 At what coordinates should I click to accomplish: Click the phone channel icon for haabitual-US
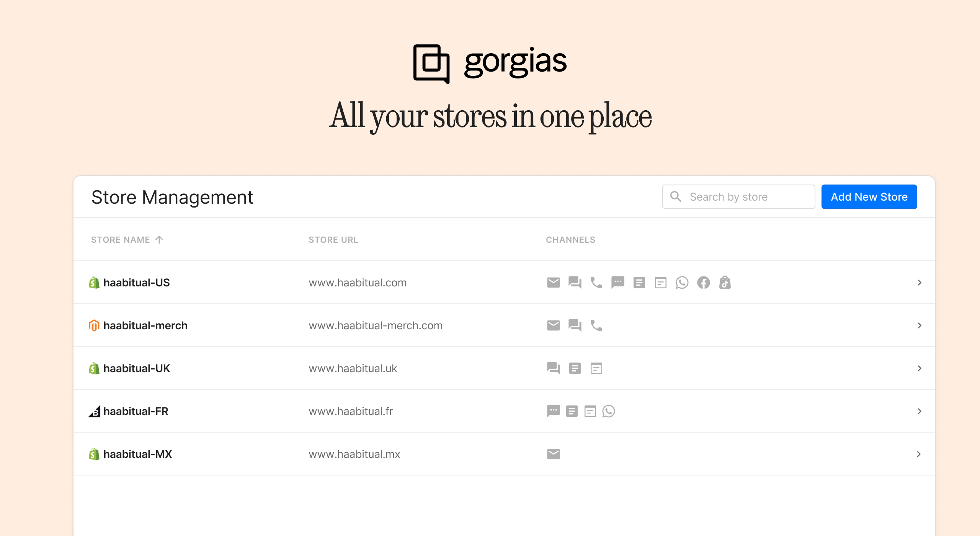pos(596,283)
